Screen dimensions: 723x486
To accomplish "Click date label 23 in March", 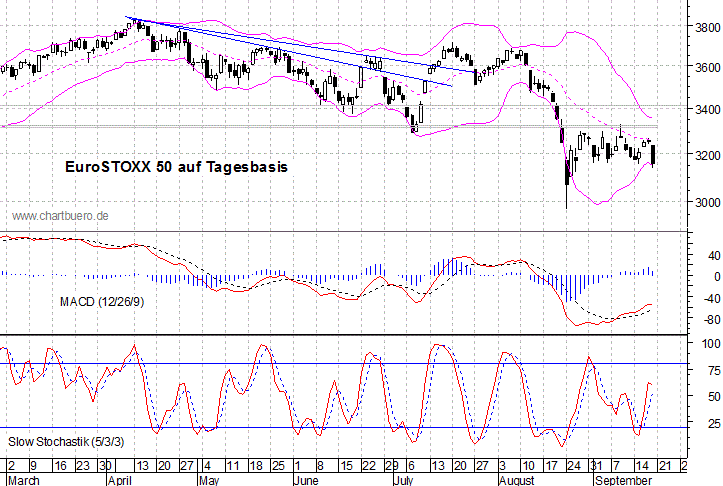I will point(83,466).
